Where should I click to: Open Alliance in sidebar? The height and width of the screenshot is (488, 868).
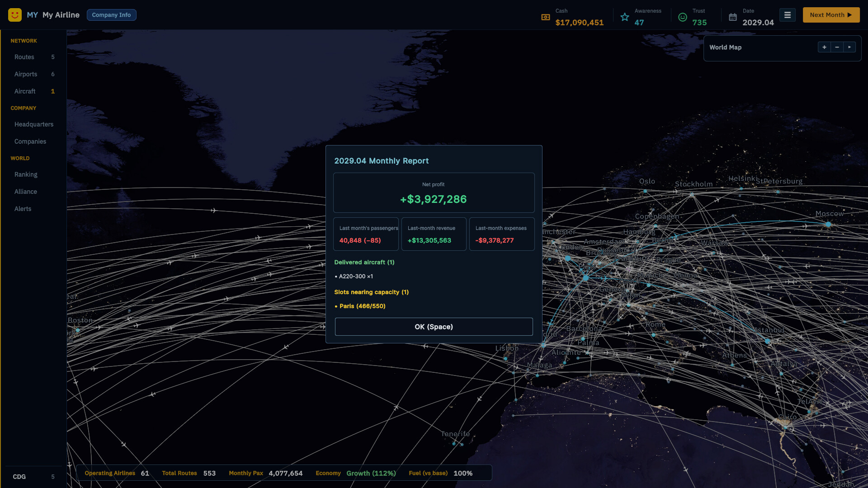(34, 192)
